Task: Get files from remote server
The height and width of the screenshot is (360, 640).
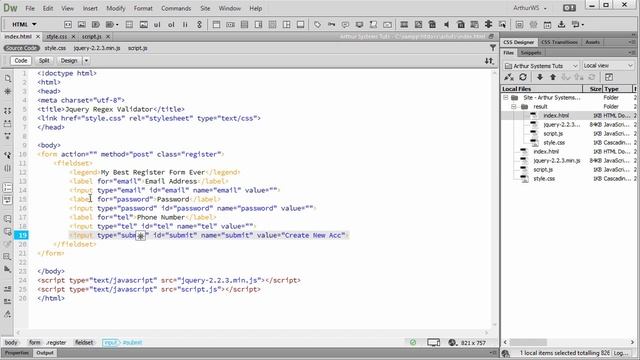Action: 540,77
